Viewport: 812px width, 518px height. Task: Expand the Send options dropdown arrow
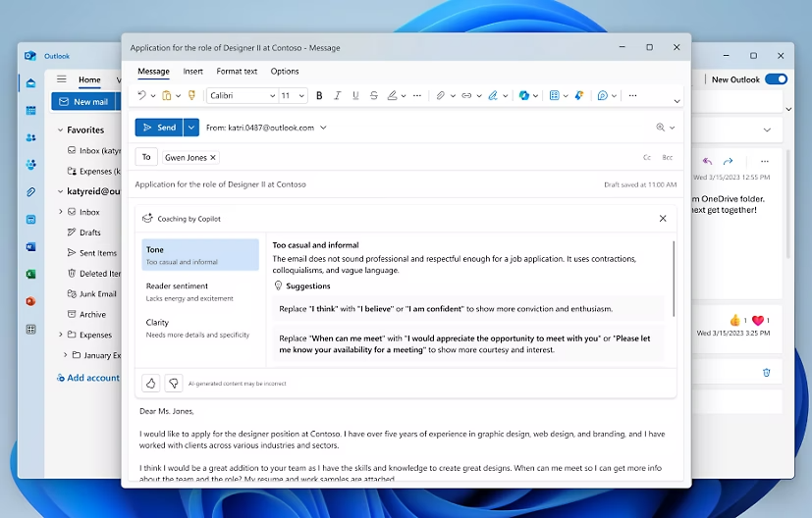point(191,128)
